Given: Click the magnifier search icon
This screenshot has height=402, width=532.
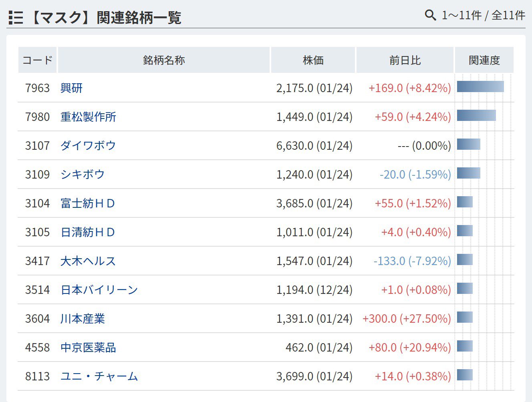Looking at the screenshot, I should click(430, 15).
